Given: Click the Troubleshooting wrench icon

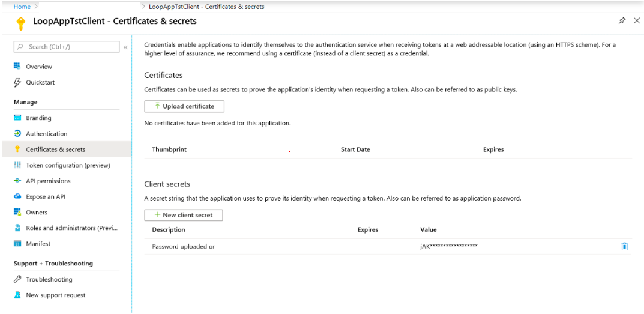Looking at the screenshot, I should [x=17, y=279].
